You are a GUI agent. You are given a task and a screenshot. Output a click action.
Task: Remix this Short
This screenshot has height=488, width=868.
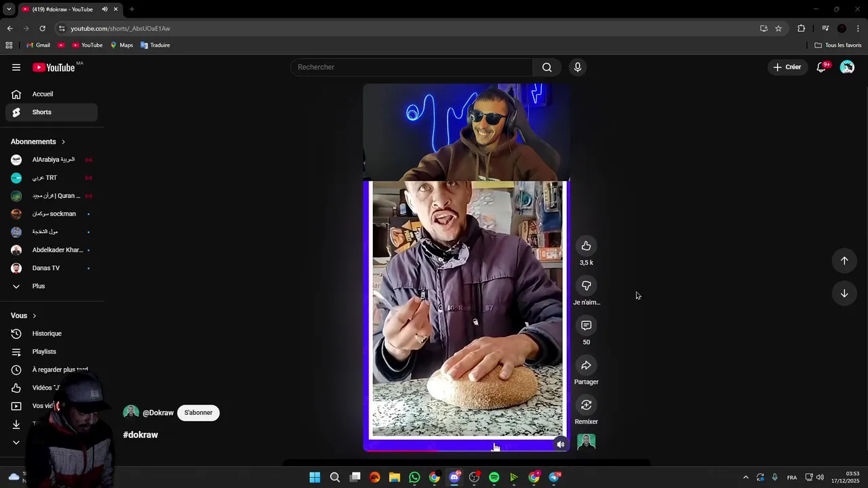pos(587,405)
